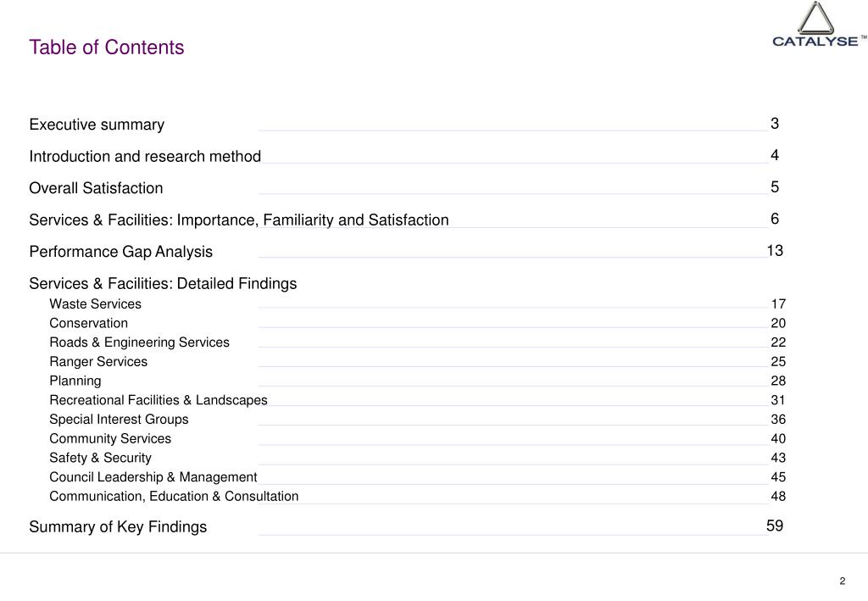Open the Waste Services subsection
The width and height of the screenshot is (868, 601).
[95, 303]
